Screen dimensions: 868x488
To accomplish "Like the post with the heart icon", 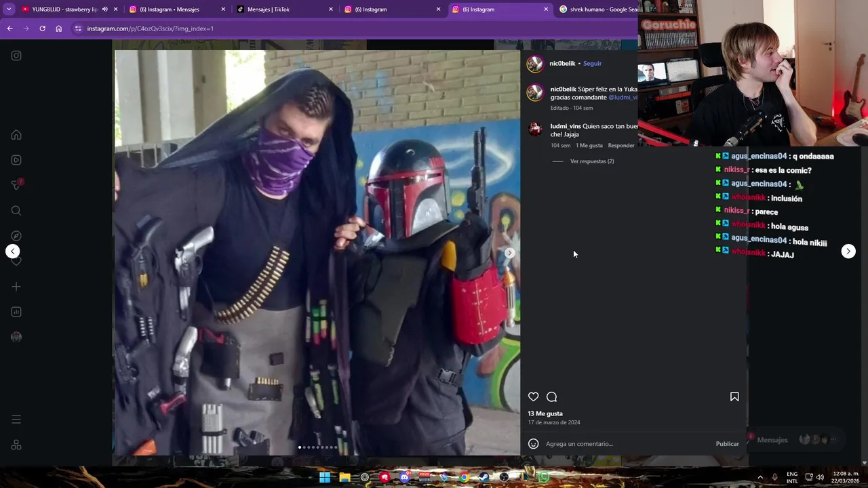I will (534, 396).
